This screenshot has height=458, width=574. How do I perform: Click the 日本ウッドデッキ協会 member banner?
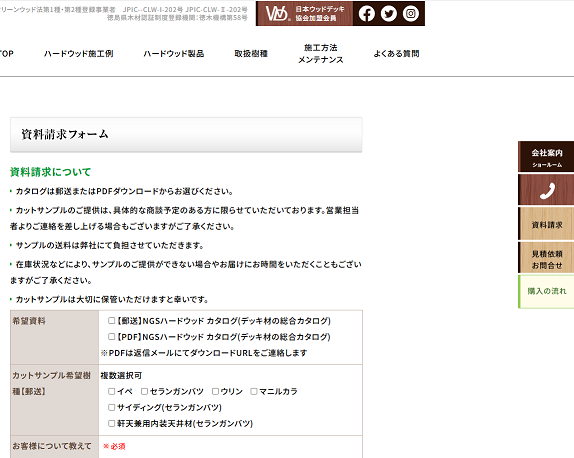click(305, 14)
